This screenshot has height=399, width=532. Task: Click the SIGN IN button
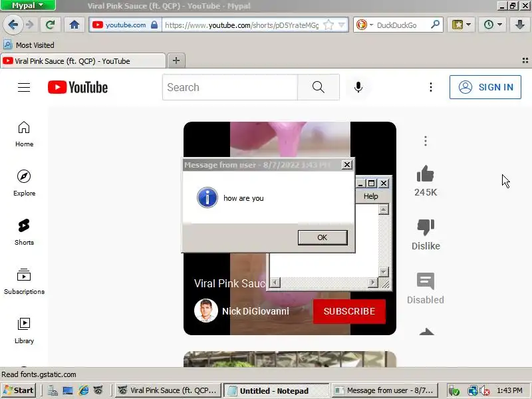point(485,87)
